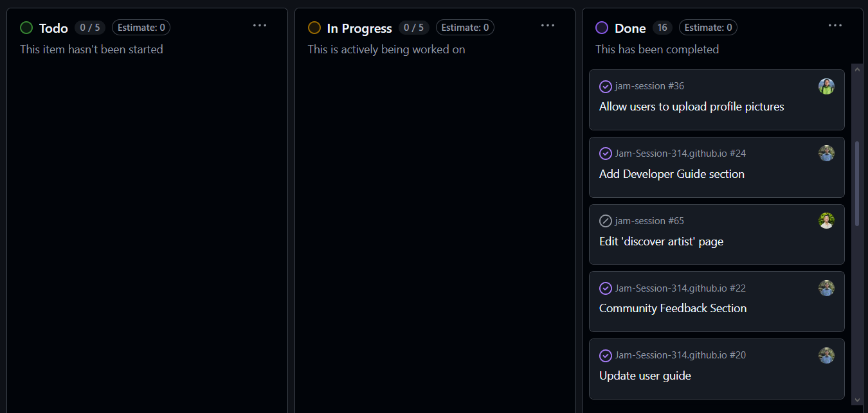
Task: Click assignee avatar on Community Feedback card
Action: pyautogui.click(x=826, y=288)
